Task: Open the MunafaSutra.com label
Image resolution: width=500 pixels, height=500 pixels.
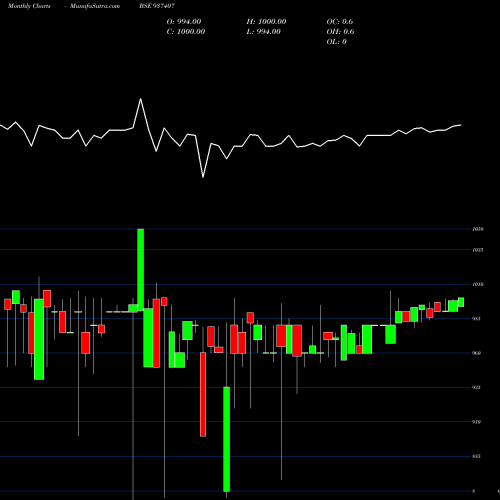Action: 95,6
